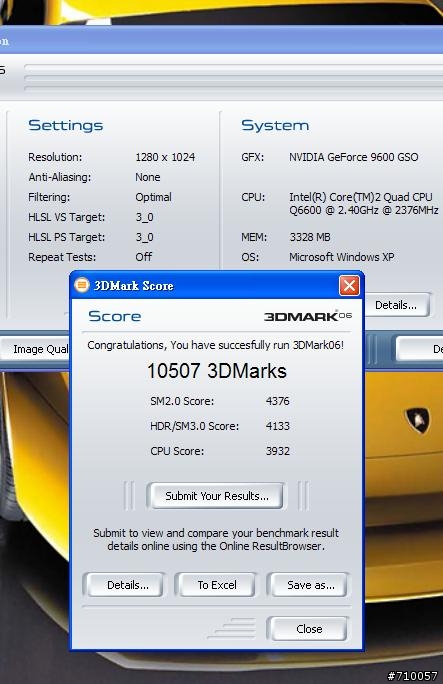
Task: Click the Congratulations message text
Action: [x=215, y=345]
